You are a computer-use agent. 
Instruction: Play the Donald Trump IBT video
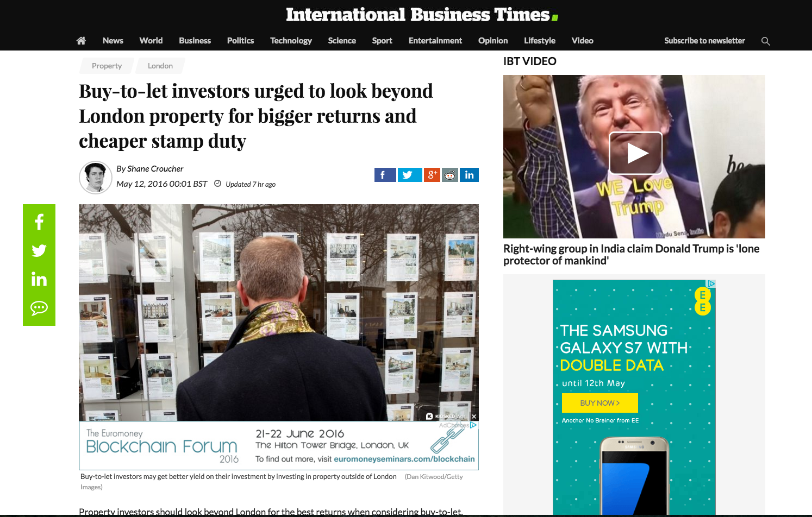(x=636, y=153)
